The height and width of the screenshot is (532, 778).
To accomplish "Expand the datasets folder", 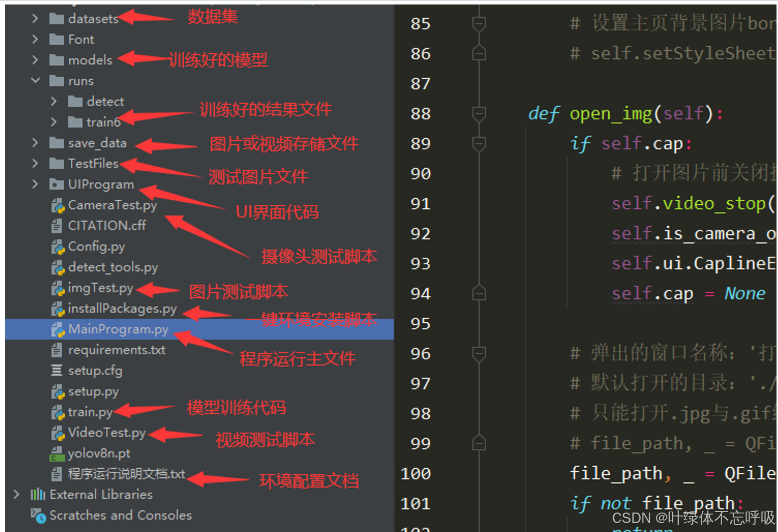I will [x=34, y=18].
